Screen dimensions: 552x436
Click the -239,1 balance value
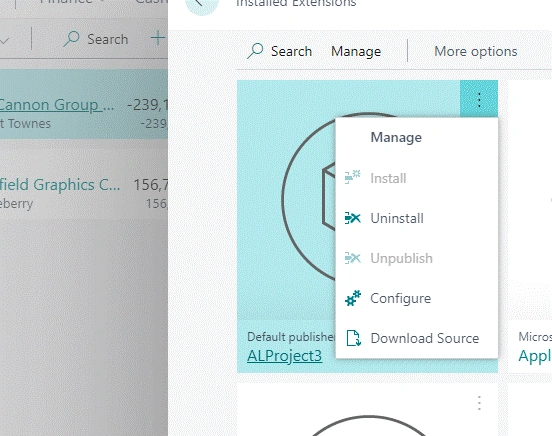[147, 105]
